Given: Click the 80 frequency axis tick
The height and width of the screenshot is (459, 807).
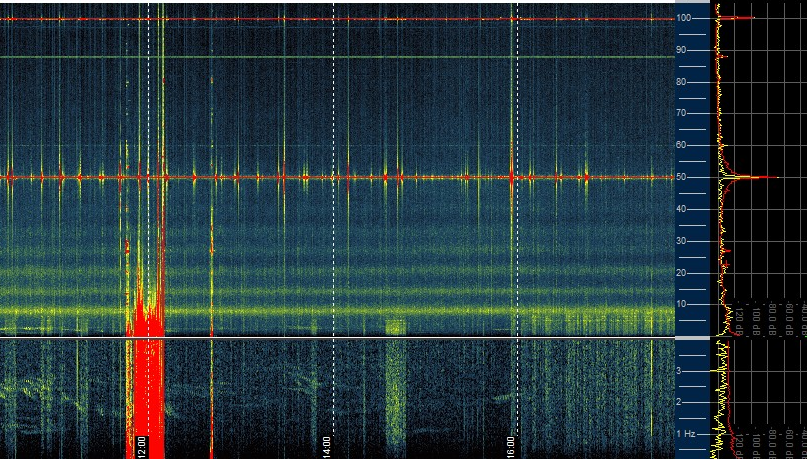Looking at the screenshot, I should click(x=685, y=82).
